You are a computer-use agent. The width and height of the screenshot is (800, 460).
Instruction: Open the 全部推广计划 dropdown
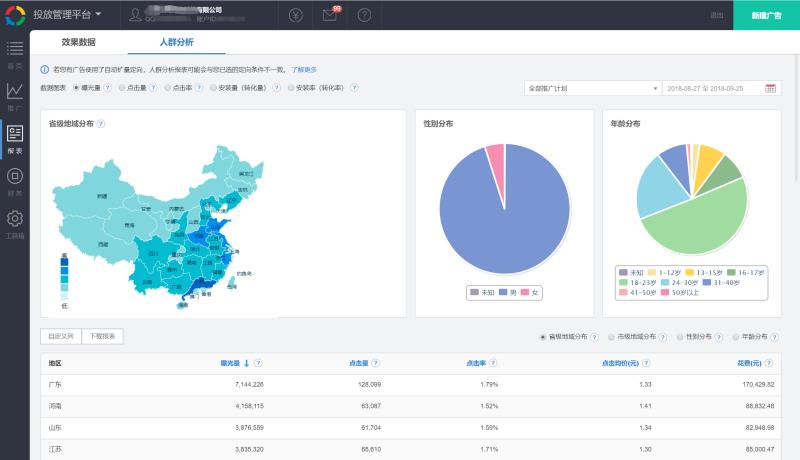point(593,88)
